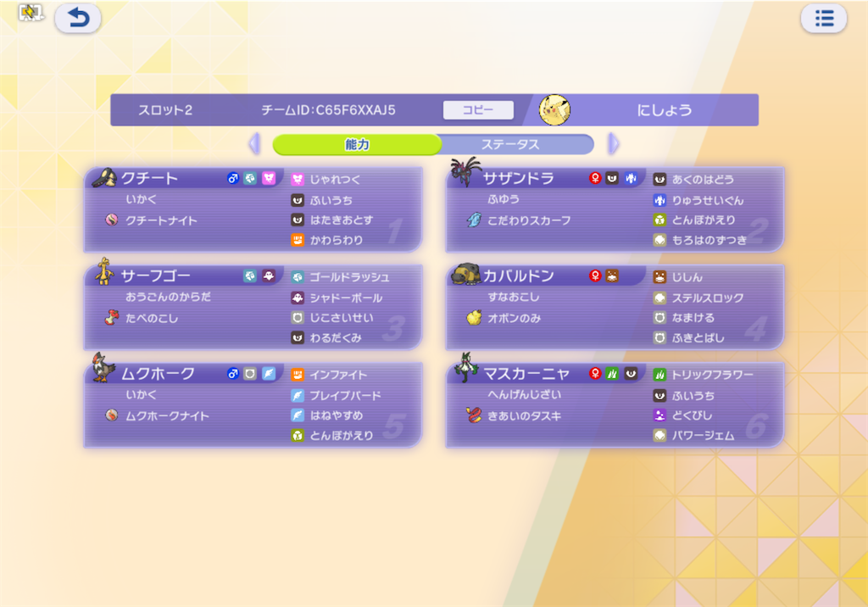Select move ステルスロック
Viewport: 868px width, 607px height.
pyautogui.click(x=708, y=298)
